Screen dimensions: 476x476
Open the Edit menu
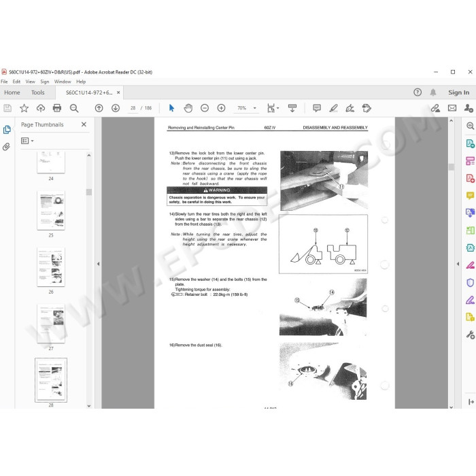[x=16, y=82]
